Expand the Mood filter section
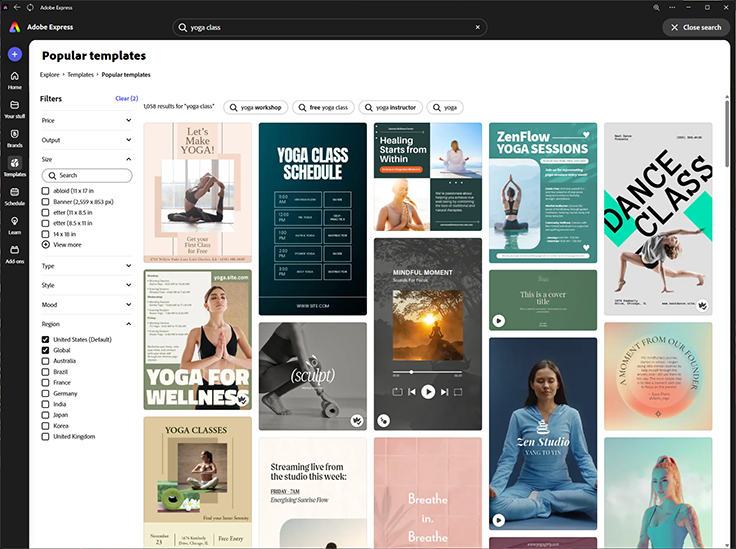This screenshot has width=736, height=549. coord(129,304)
